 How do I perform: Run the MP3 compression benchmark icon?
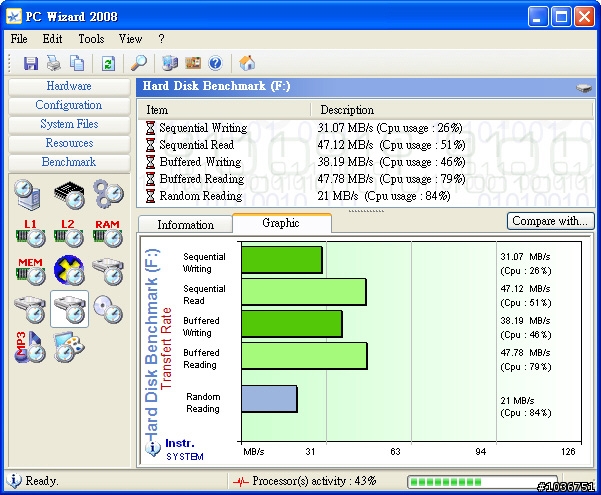[x=30, y=347]
